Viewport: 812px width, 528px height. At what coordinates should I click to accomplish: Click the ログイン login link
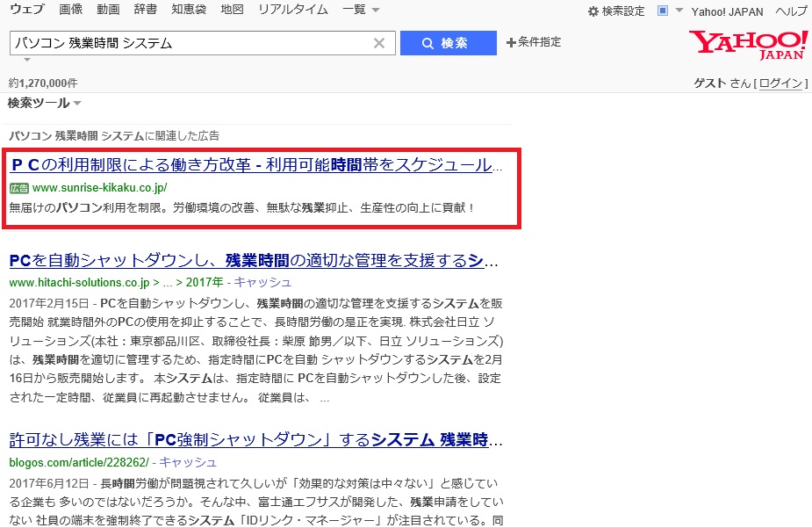coord(780,83)
